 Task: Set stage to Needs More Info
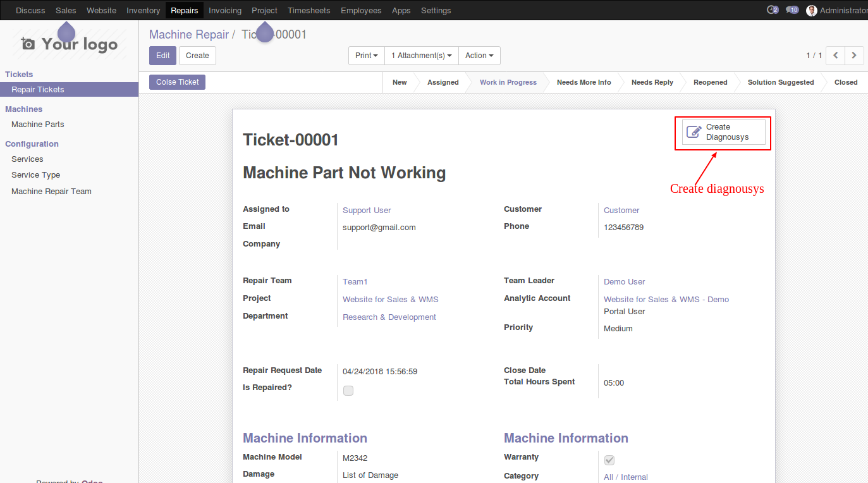pos(584,82)
